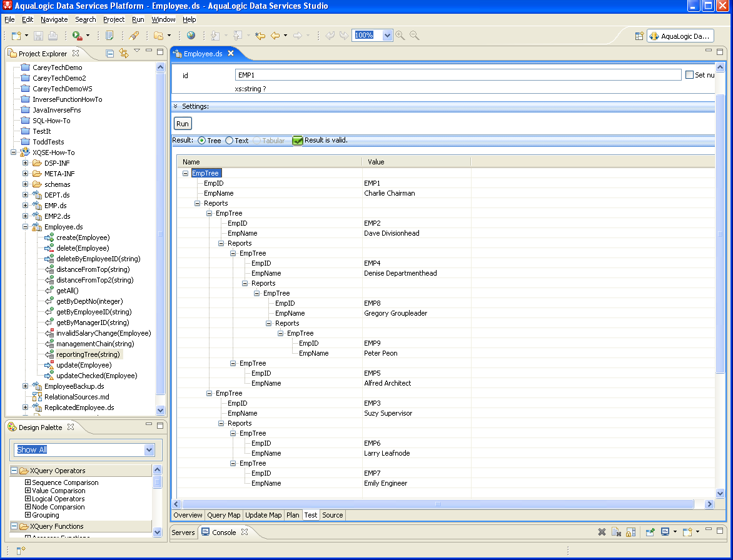Open the Navigate menu
The height and width of the screenshot is (560, 733).
[54, 19]
